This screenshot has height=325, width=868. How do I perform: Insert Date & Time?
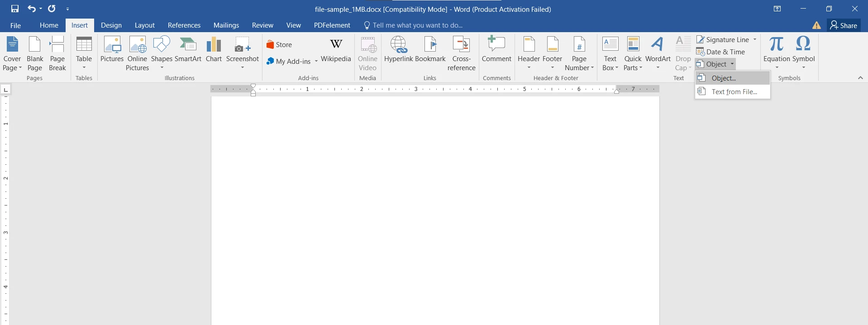pyautogui.click(x=720, y=52)
